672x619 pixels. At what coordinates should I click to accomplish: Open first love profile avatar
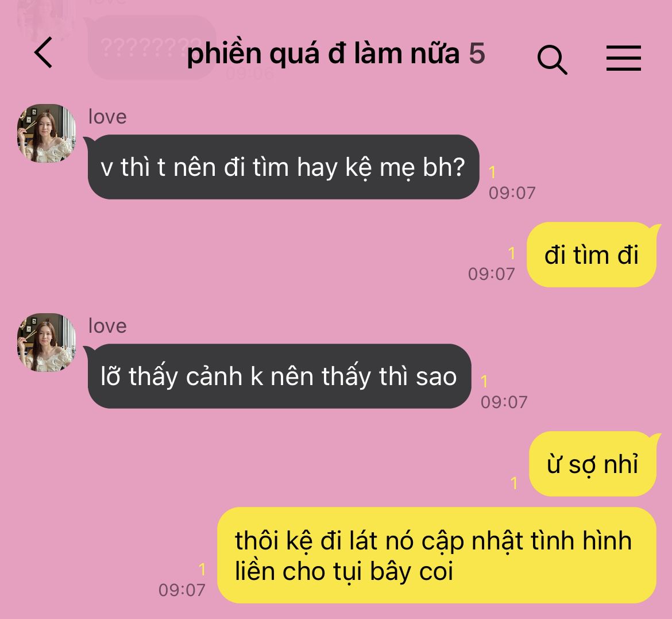(x=47, y=133)
